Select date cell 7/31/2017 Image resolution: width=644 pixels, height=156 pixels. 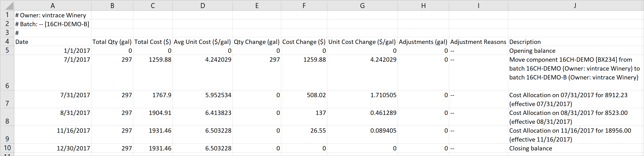click(52, 99)
